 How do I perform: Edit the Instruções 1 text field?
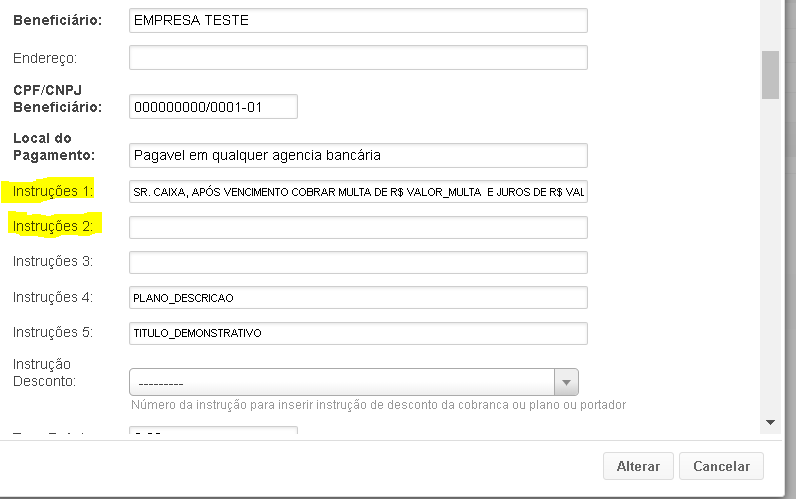pos(358,191)
